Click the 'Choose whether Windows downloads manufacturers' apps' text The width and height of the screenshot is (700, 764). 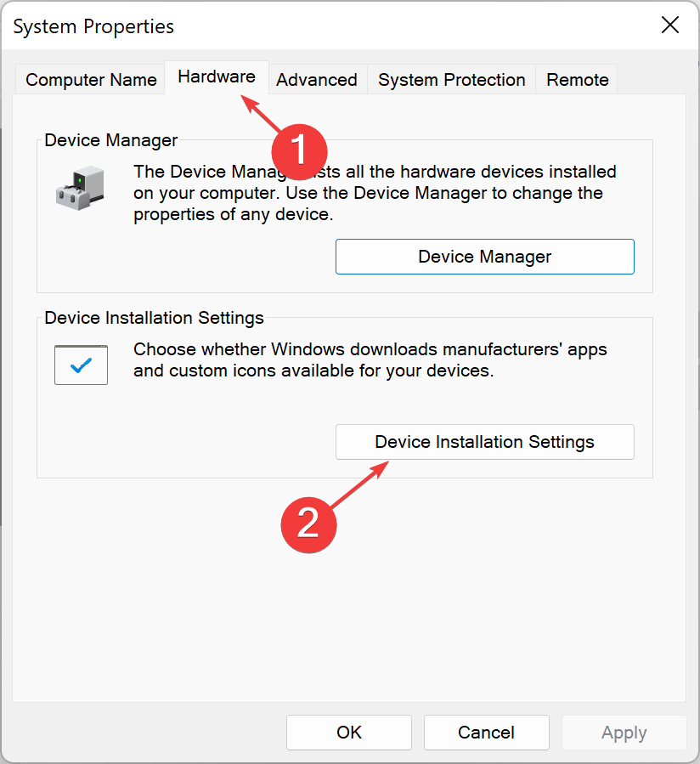click(x=370, y=349)
